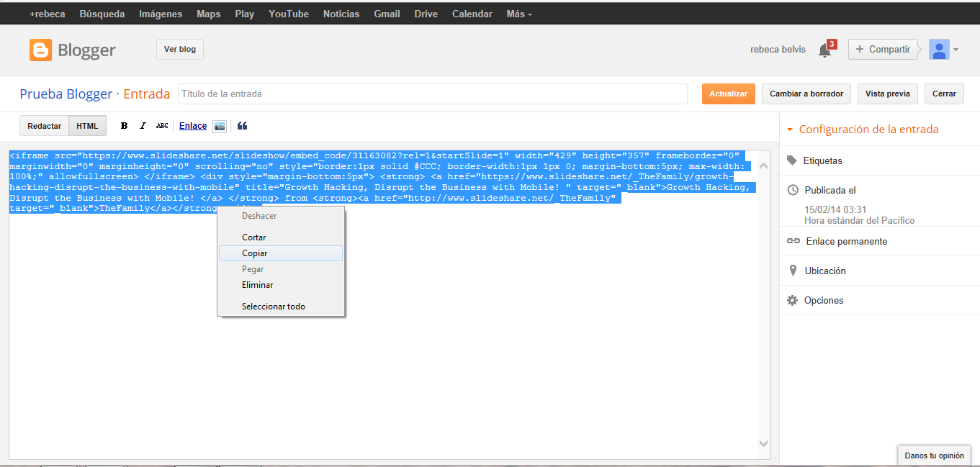Open notifications bell with 3 alerts

826,50
